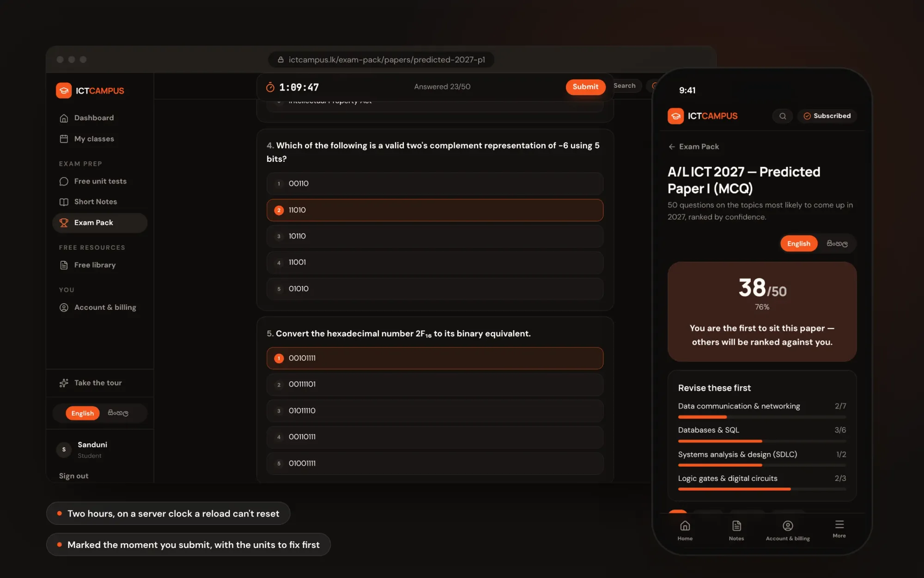Click the Take the tour sparkle icon
Image resolution: width=924 pixels, height=578 pixels.
(x=64, y=383)
